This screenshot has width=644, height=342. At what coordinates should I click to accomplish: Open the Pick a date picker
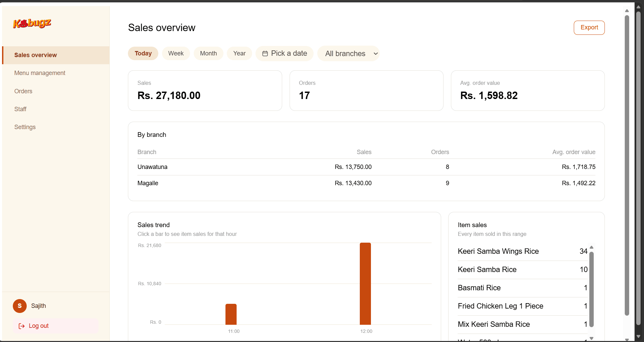[x=285, y=53]
